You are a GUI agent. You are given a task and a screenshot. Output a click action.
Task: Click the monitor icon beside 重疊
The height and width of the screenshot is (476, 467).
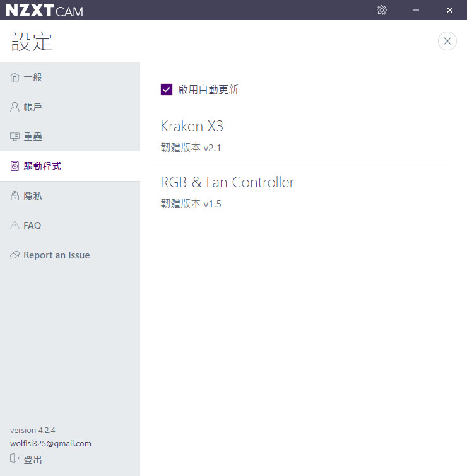click(x=15, y=137)
